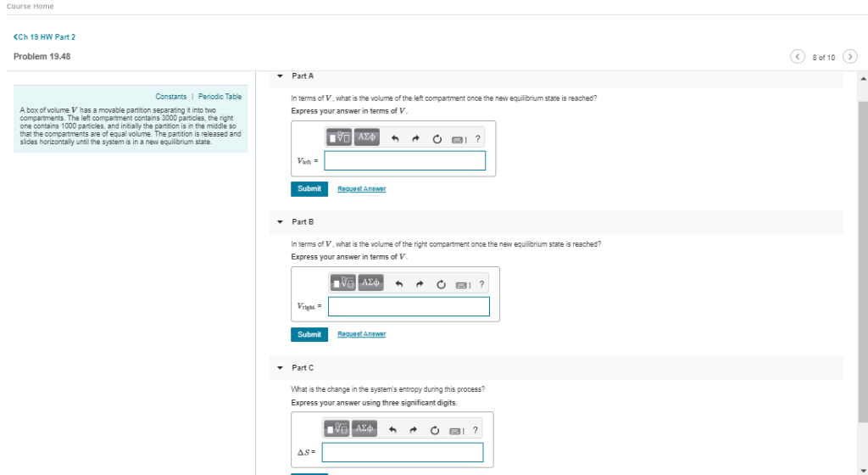Open templates icon in Part B toolbar
Screen dimensions: 868x475
(x=342, y=283)
